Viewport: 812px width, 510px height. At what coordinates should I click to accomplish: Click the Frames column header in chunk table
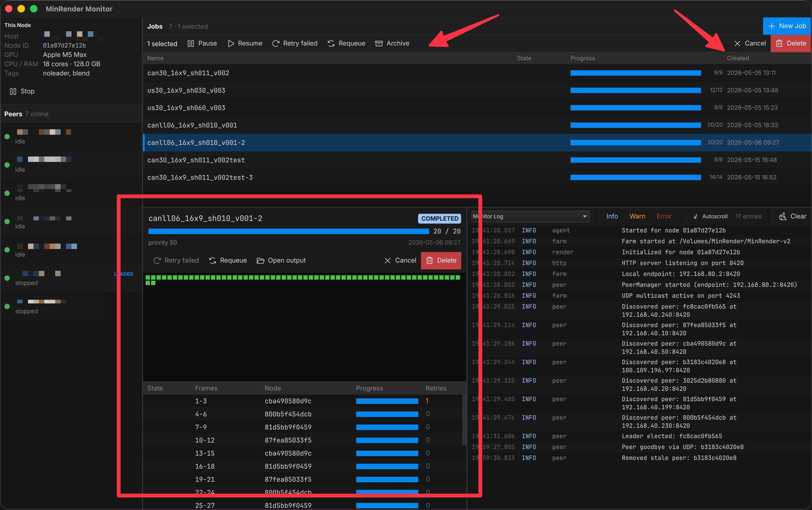coord(206,388)
